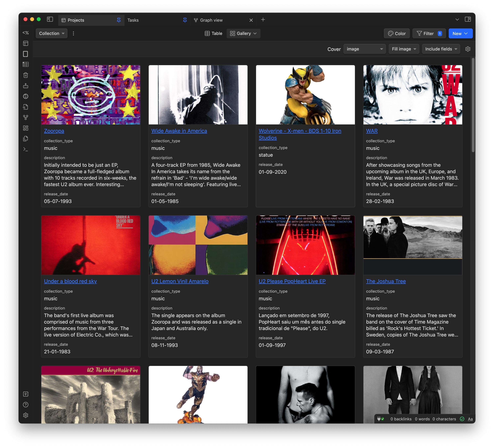Open the Zooropa note link
494x448 pixels.
click(x=54, y=131)
